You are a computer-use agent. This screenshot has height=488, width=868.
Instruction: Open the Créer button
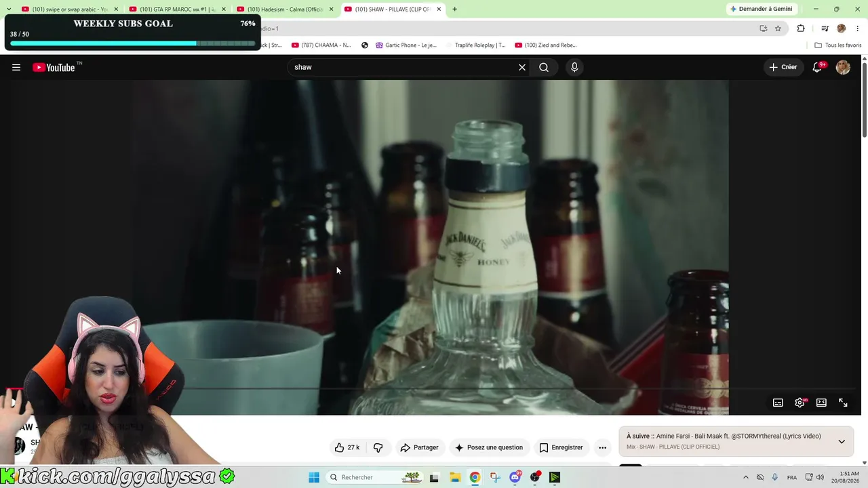click(783, 67)
